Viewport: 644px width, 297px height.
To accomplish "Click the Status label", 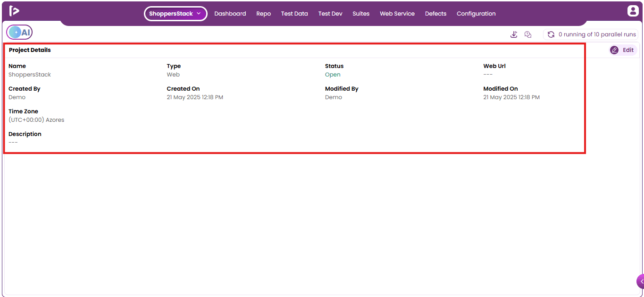I will coord(334,66).
